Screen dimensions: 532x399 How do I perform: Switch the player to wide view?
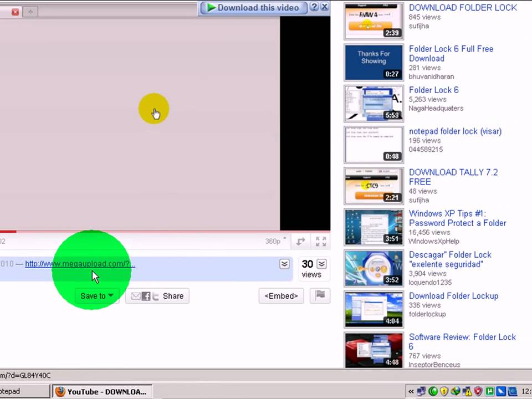click(300, 242)
